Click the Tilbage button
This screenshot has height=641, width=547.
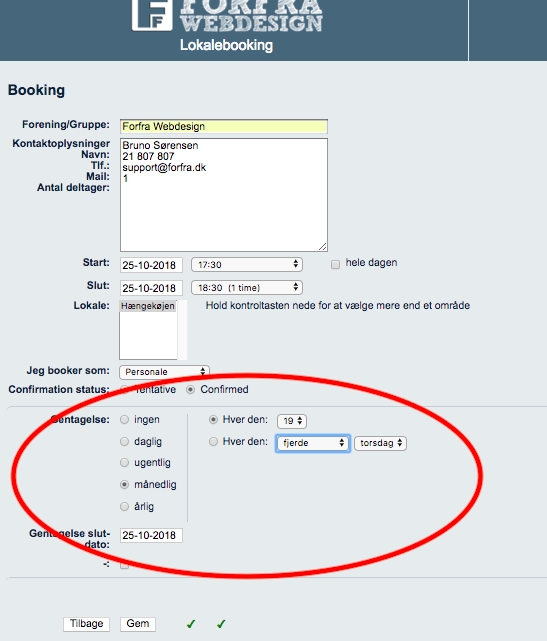click(x=86, y=624)
